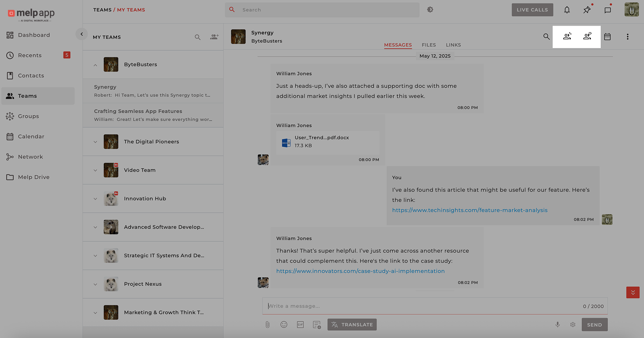644x338 pixels.
Task: Open the three-dot more options menu
Action: 627,37
